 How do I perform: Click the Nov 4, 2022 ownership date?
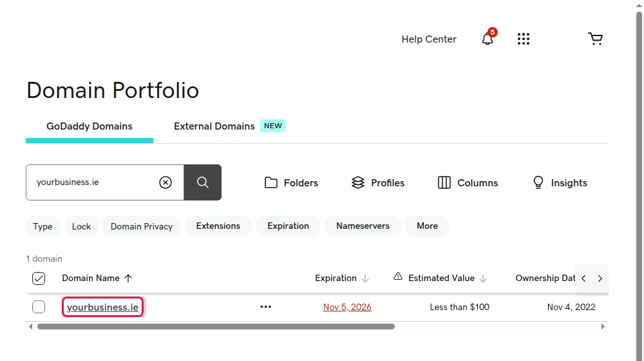[x=571, y=307]
